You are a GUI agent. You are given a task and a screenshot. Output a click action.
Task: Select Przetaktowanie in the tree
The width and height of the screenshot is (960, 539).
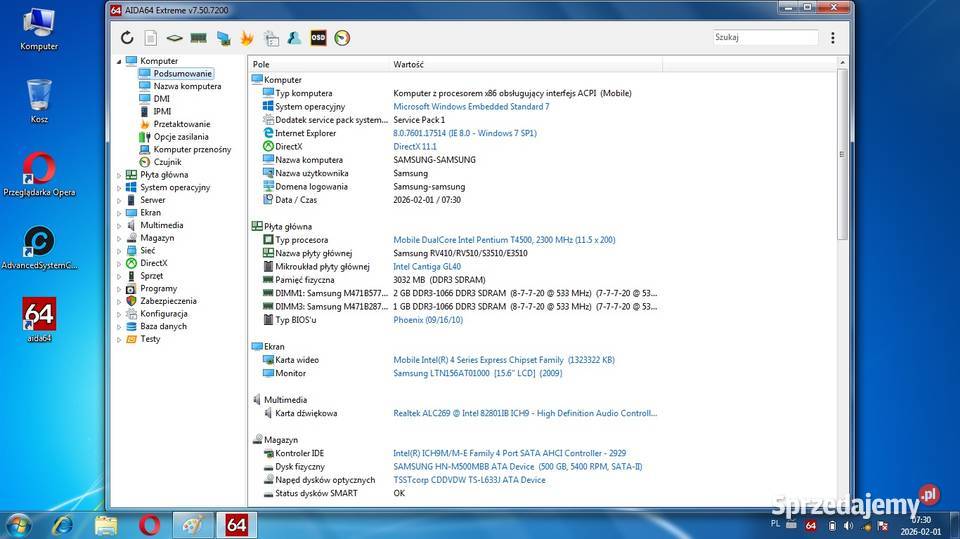coord(182,124)
